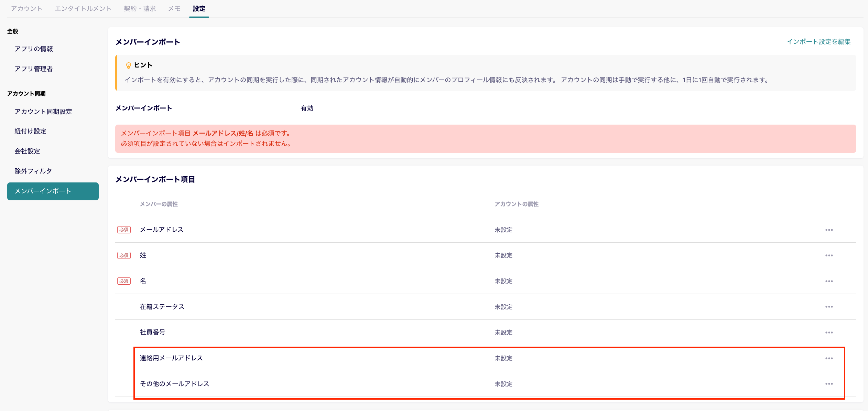Click the three-dot icon on the 姓 row
868x411 pixels.
(829, 255)
